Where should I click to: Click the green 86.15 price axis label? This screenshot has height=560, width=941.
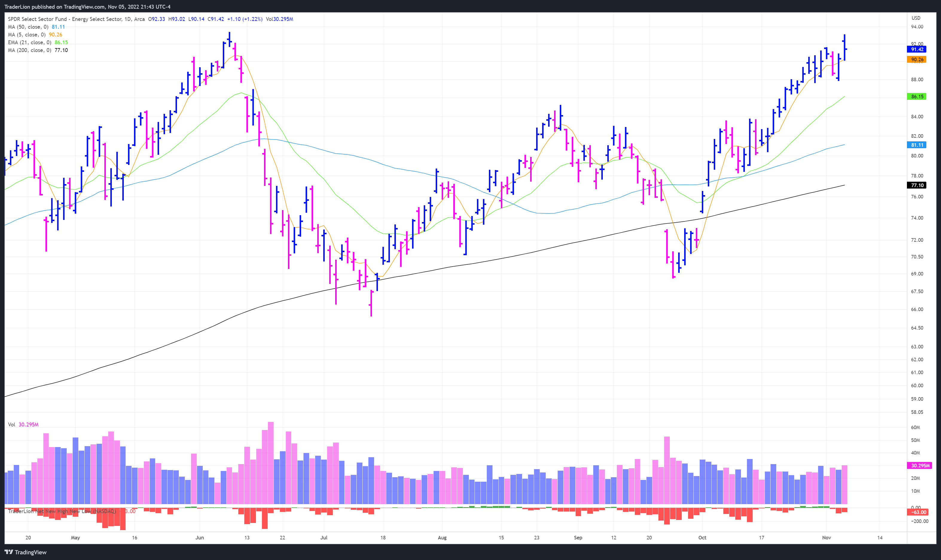(916, 97)
